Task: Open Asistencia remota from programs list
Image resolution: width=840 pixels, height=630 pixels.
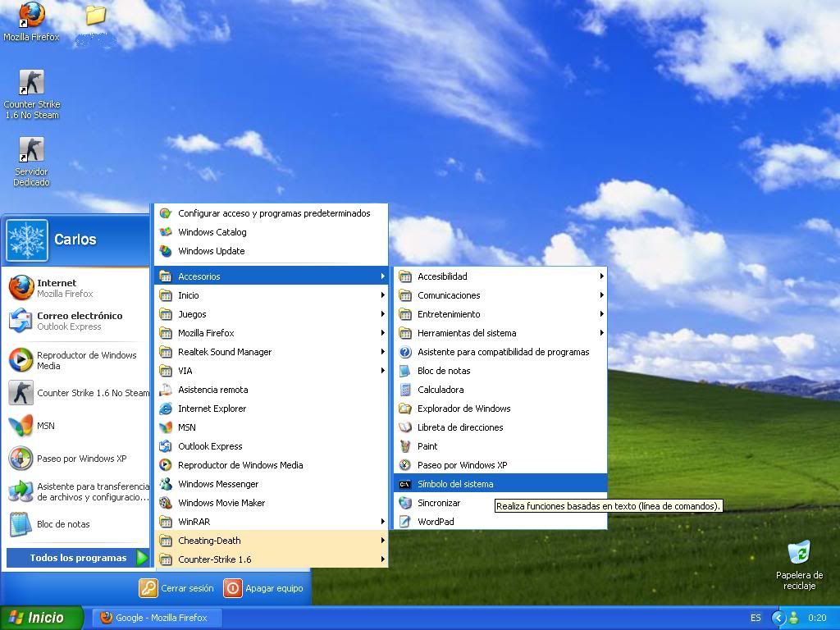Action: pos(271,390)
